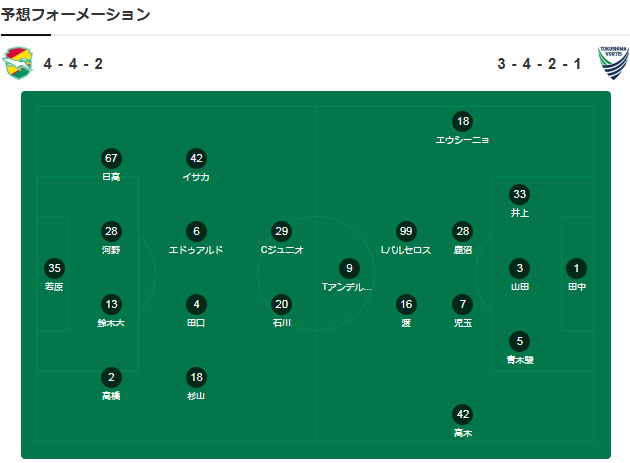
Task: Click the 鈴木大 player name label
Action: click(111, 323)
